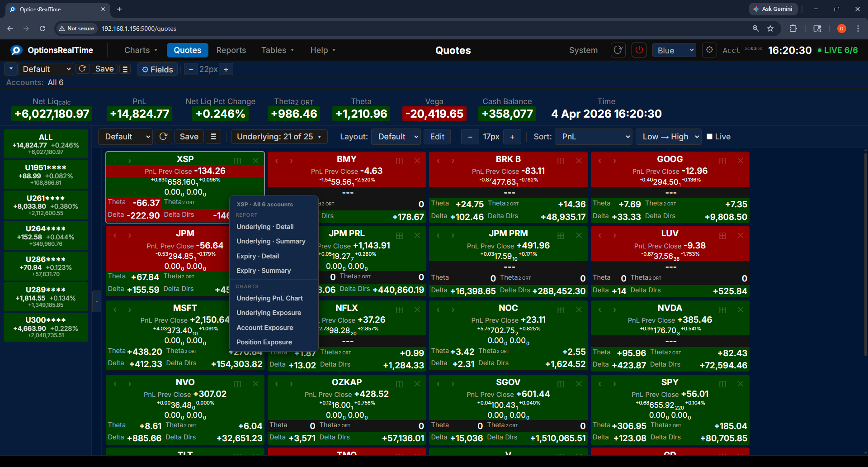Open the Underlying 21 of 25 filter

(279, 137)
